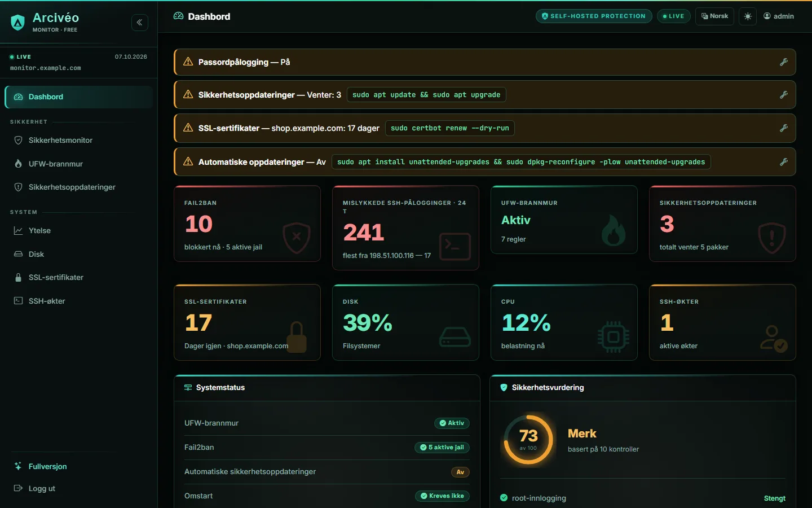Click the user-check icon in SSH-økter card
Screen dimensions: 812x508
[773, 338]
